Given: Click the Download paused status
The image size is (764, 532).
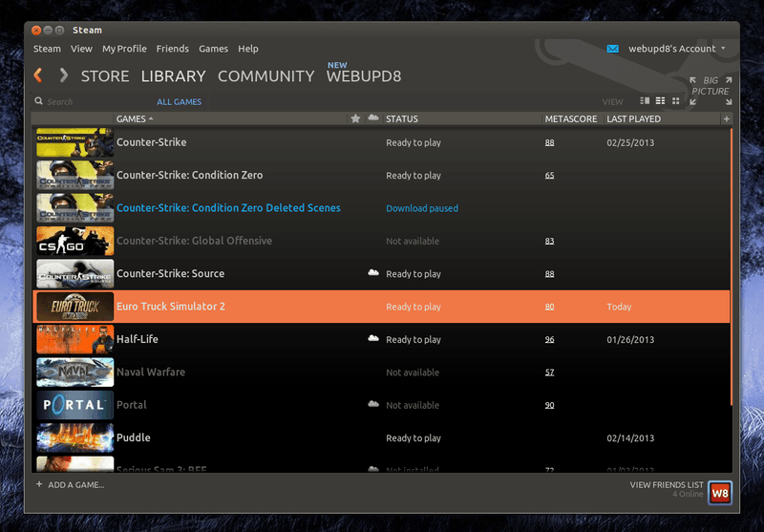Looking at the screenshot, I should pos(422,208).
